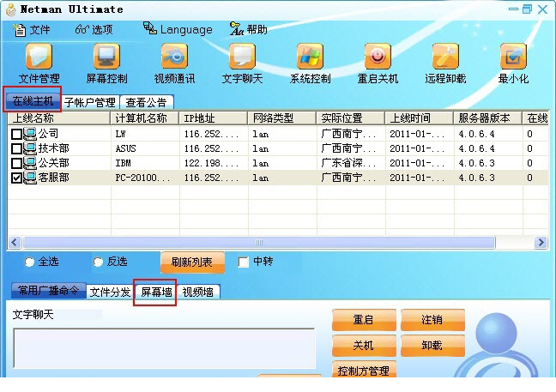Select the 屏幕墙 tab

click(156, 292)
